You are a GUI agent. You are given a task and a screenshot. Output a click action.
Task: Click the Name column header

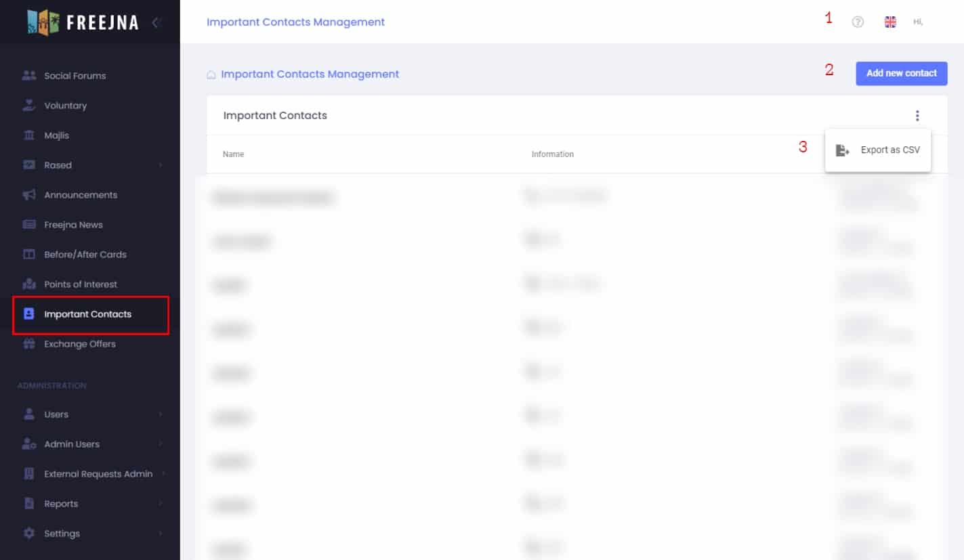pos(233,154)
